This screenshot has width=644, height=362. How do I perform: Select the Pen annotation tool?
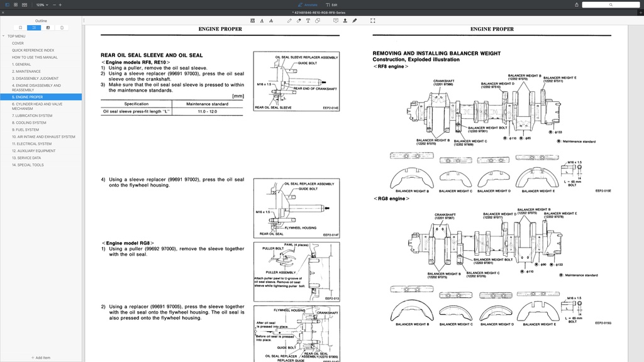point(289,20)
